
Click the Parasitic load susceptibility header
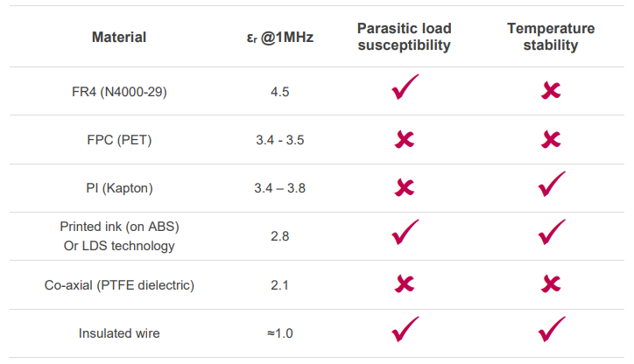pos(404,37)
